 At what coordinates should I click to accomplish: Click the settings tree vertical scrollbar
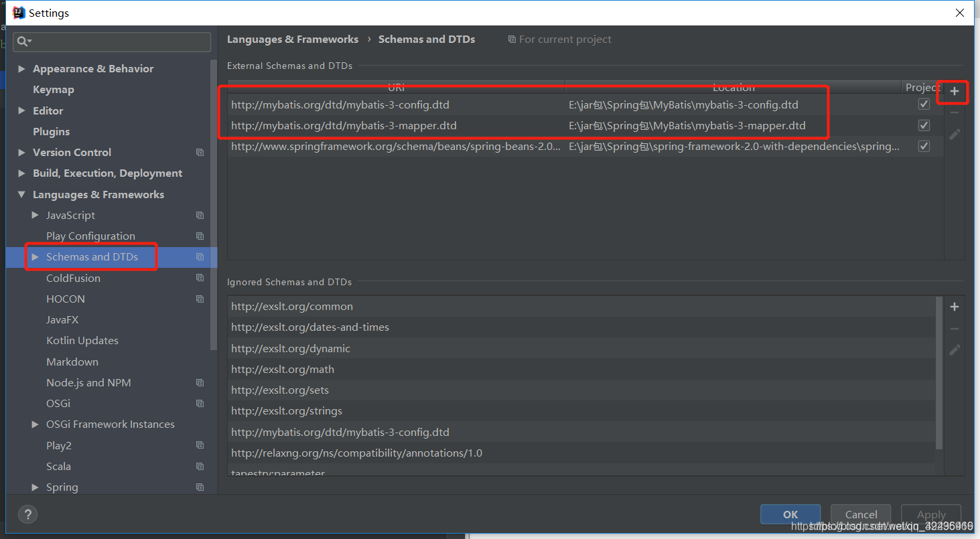click(x=214, y=204)
